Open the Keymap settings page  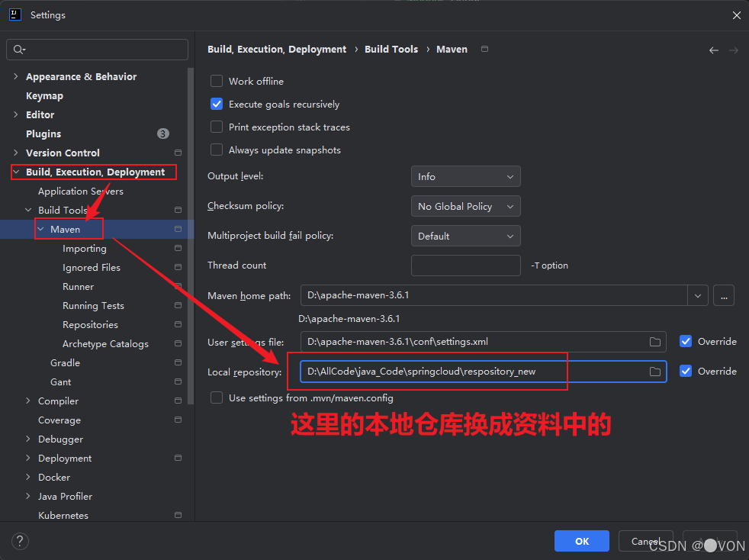44,96
